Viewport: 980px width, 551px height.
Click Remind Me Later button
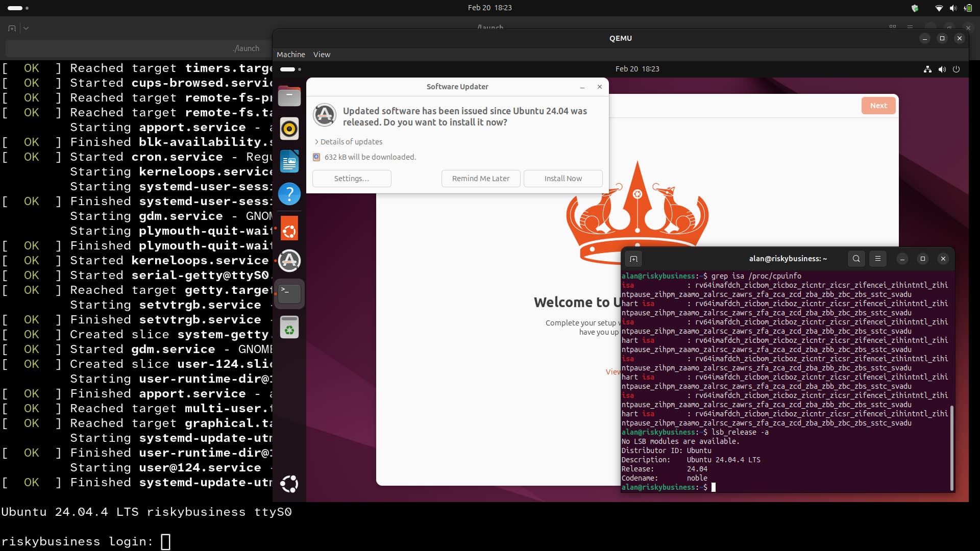click(480, 179)
